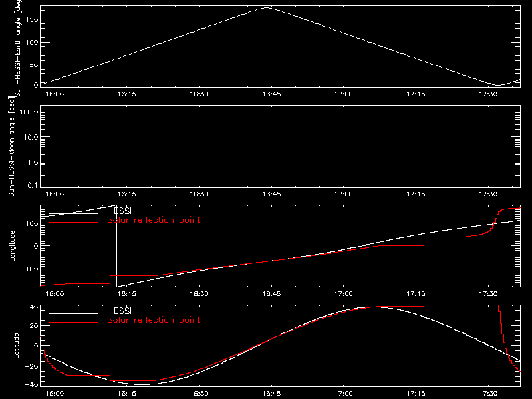532x399 pixels.
Task: Click the Longitude axis title
Action: [x=12, y=246]
